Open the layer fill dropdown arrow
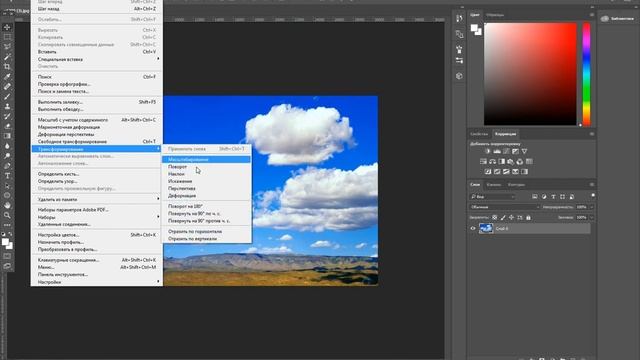This screenshot has width=640, height=360. 592,218
